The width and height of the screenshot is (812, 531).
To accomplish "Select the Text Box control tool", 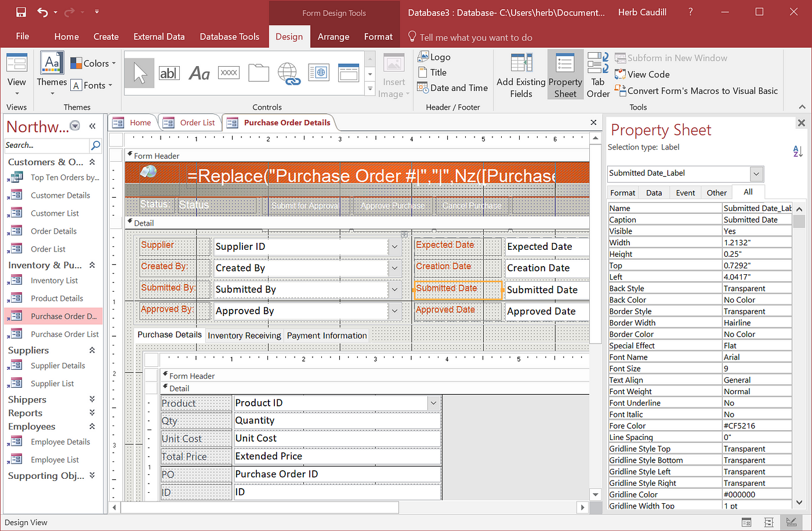I will tap(169, 73).
